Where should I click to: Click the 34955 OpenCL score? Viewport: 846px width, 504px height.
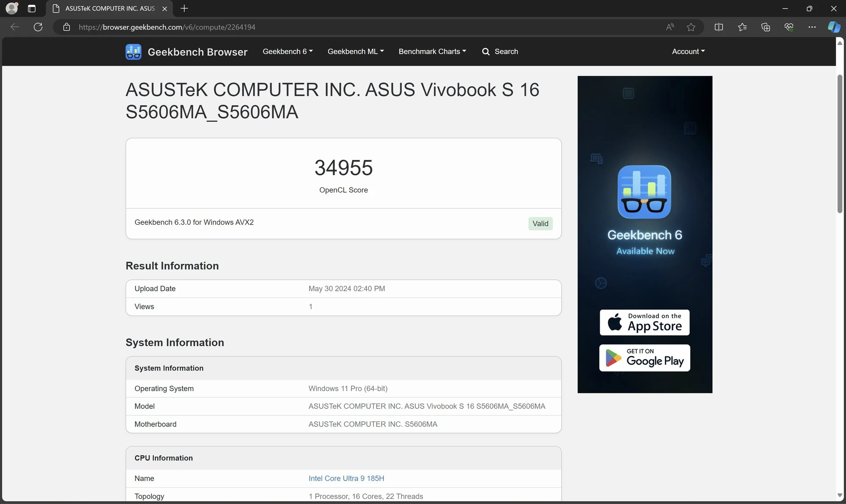[x=344, y=167]
